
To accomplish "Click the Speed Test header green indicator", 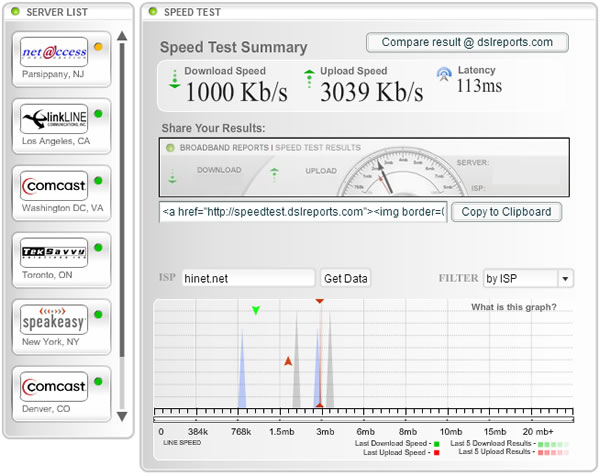I will point(153,11).
